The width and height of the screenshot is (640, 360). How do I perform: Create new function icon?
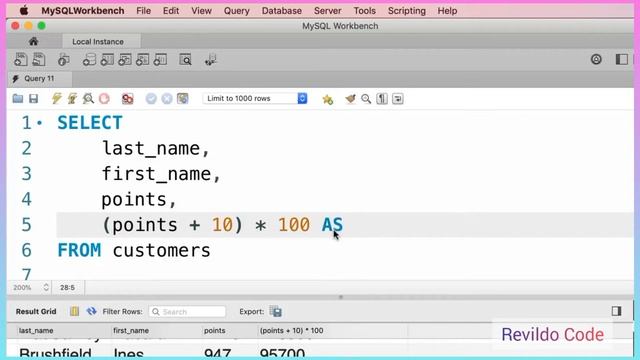(x=160, y=60)
